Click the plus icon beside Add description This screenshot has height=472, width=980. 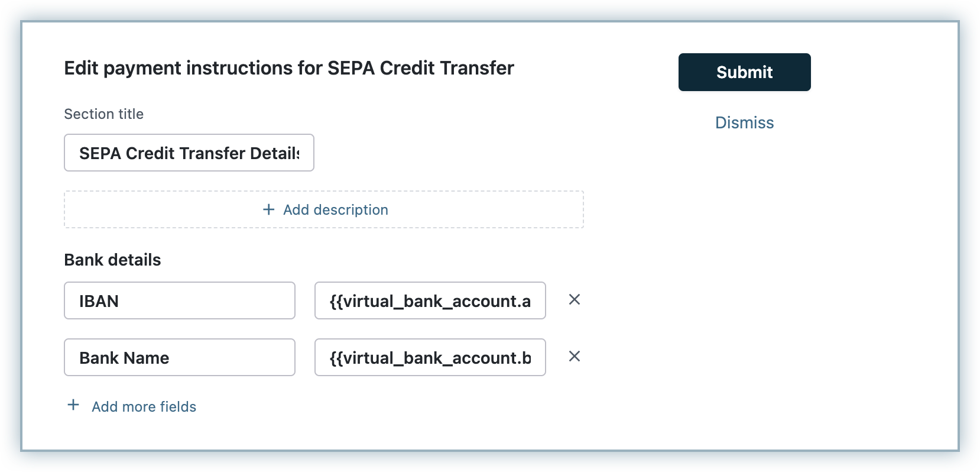(x=269, y=209)
